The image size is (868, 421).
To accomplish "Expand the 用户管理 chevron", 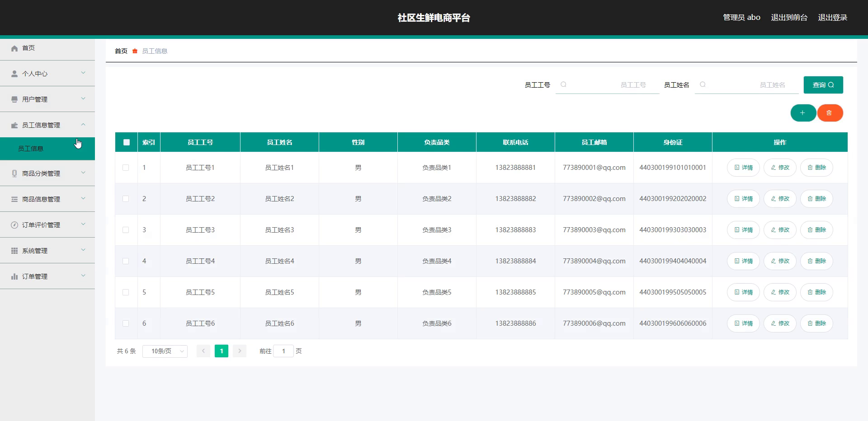I will pyautogui.click(x=83, y=98).
